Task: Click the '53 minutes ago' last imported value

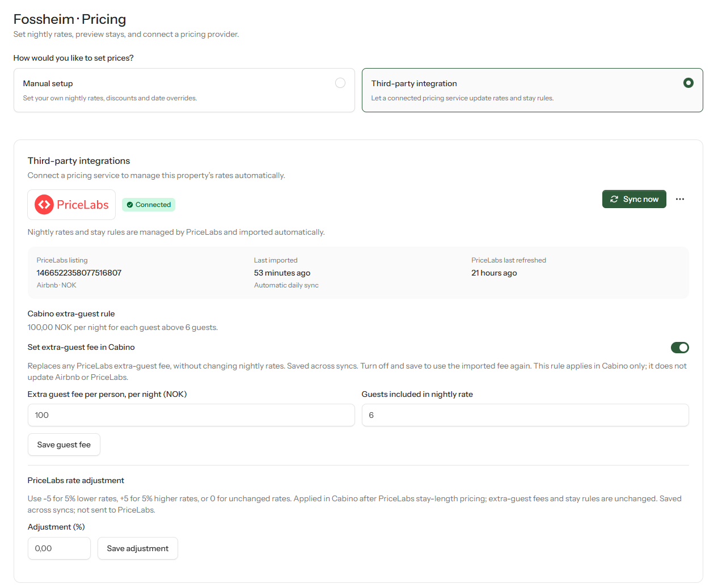Action: click(282, 273)
